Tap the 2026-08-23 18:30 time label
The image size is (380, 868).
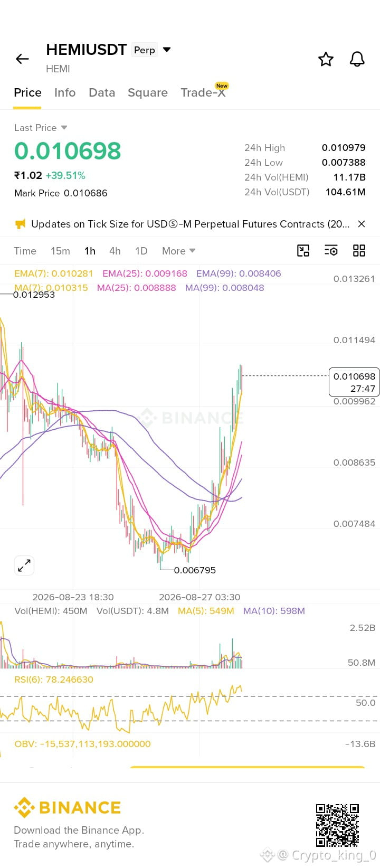[x=73, y=597]
